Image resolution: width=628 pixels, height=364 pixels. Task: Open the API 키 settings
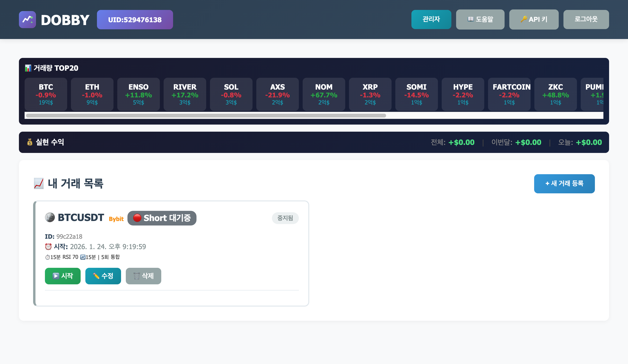pyautogui.click(x=534, y=19)
